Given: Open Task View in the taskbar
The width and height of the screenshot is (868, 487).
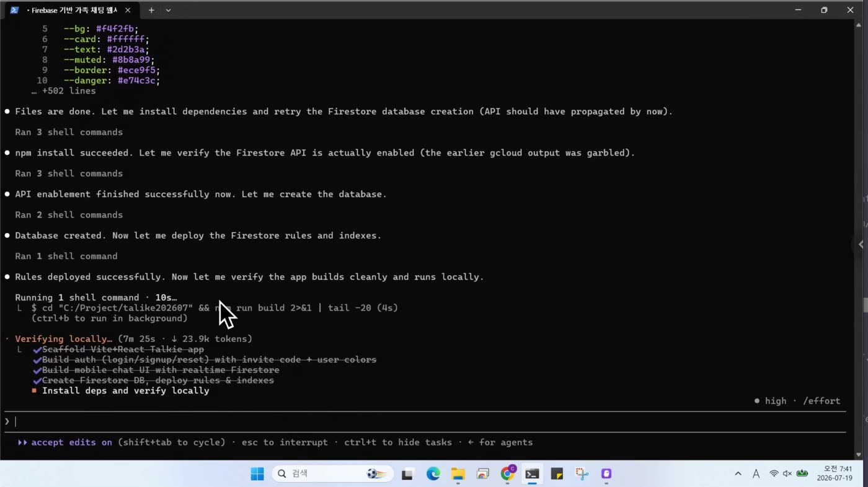Looking at the screenshot, I should tap(407, 474).
